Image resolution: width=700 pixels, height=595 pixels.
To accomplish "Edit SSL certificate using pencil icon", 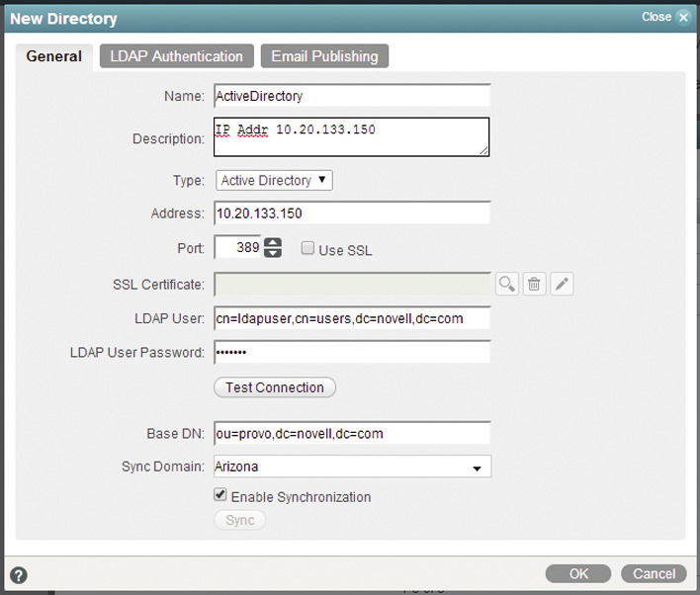I will (562, 284).
